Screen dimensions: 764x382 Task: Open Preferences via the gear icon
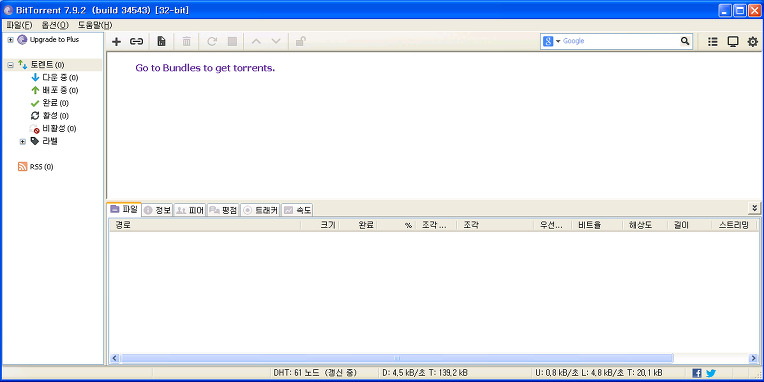[753, 42]
